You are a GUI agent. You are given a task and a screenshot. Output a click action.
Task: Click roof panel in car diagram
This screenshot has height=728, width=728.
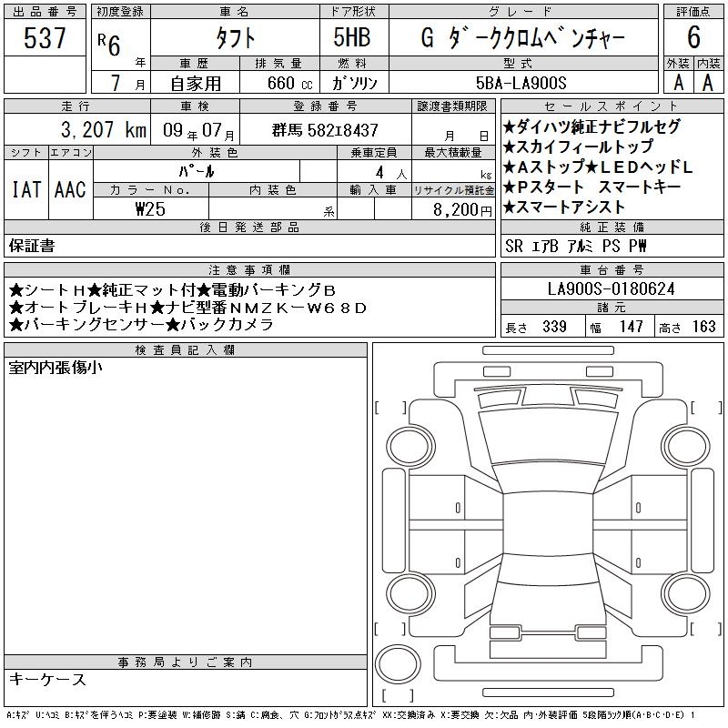pos(548,523)
